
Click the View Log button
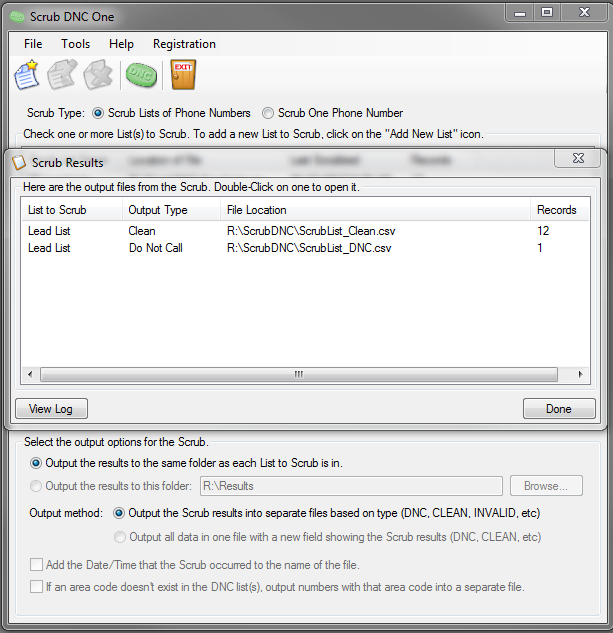(x=51, y=409)
